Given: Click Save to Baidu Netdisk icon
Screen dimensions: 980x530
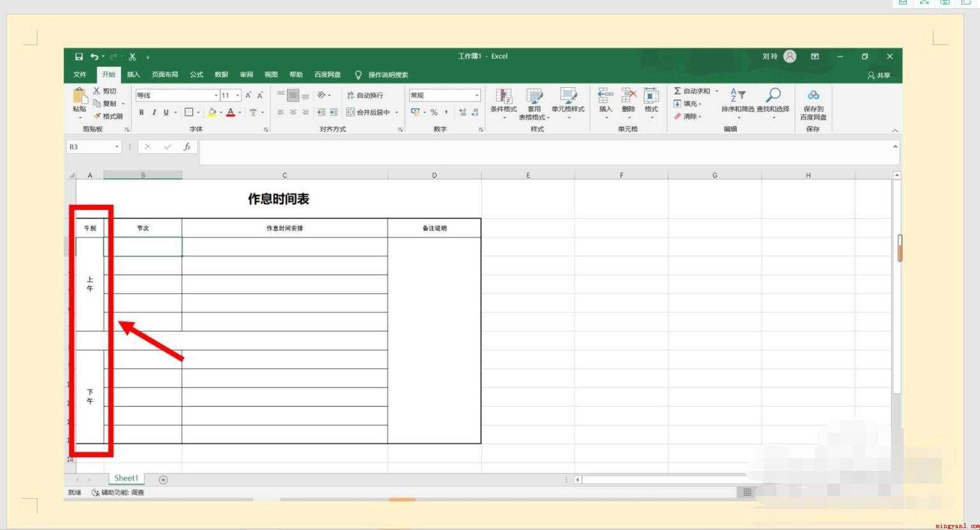Looking at the screenshot, I should pos(813,95).
